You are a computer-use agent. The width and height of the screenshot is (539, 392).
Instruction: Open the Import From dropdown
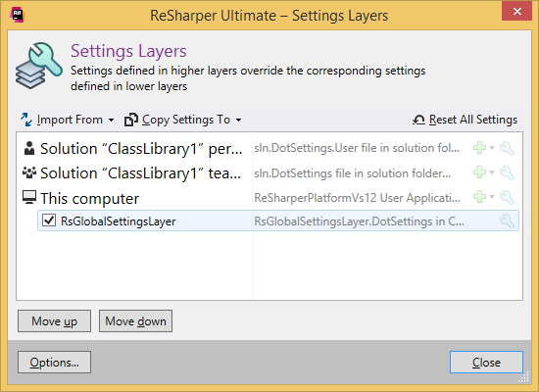coord(67,120)
